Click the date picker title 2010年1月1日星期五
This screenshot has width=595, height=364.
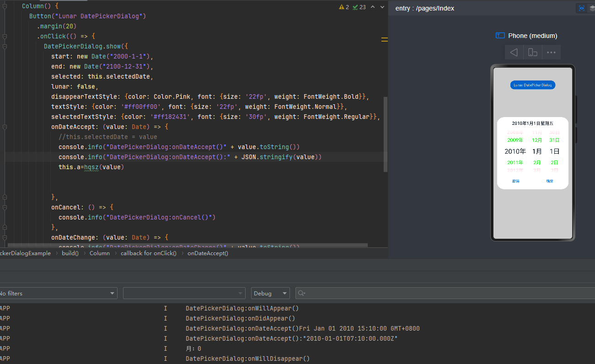(x=532, y=123)
